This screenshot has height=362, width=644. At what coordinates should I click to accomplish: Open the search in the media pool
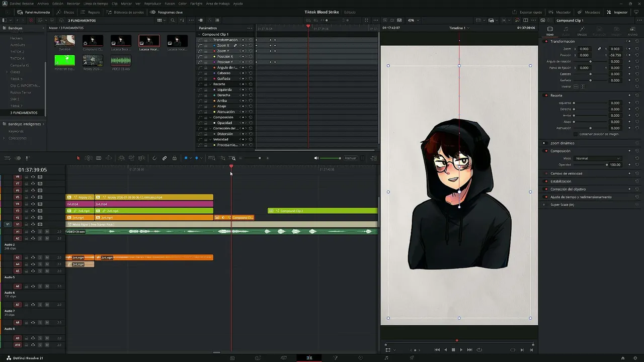[x=173, y=21]
